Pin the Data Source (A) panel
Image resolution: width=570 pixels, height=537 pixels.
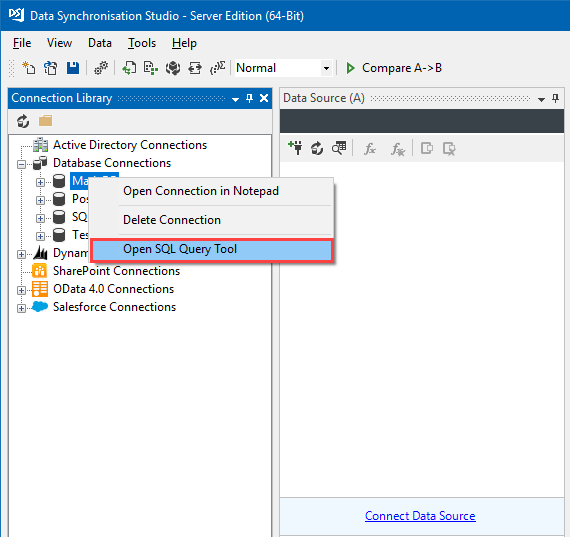(x=555, y=98)
